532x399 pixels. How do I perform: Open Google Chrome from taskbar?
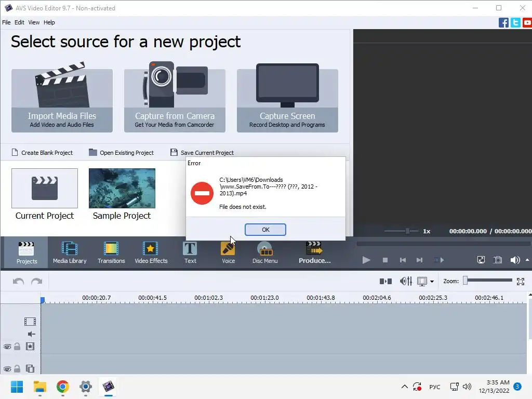(x=63, y=387)
